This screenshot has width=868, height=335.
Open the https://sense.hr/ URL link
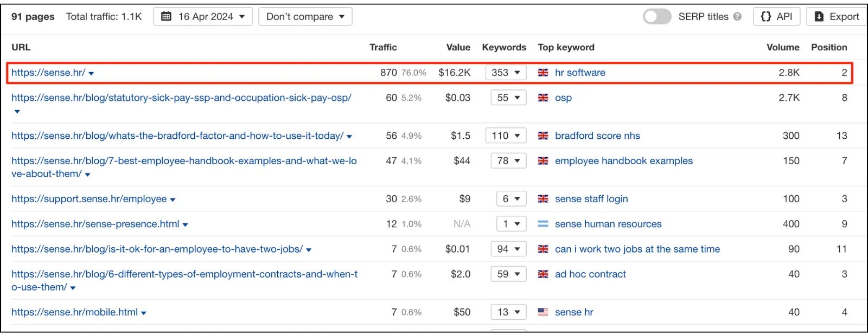point(48,73)
